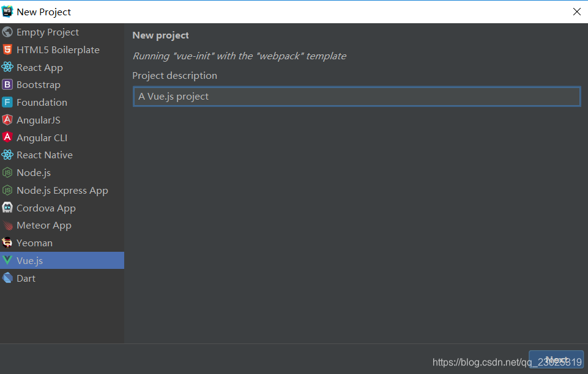Screen dimensions: 588x374
Task: Click the Vue.js green V icon
Action: coord(7,260)
